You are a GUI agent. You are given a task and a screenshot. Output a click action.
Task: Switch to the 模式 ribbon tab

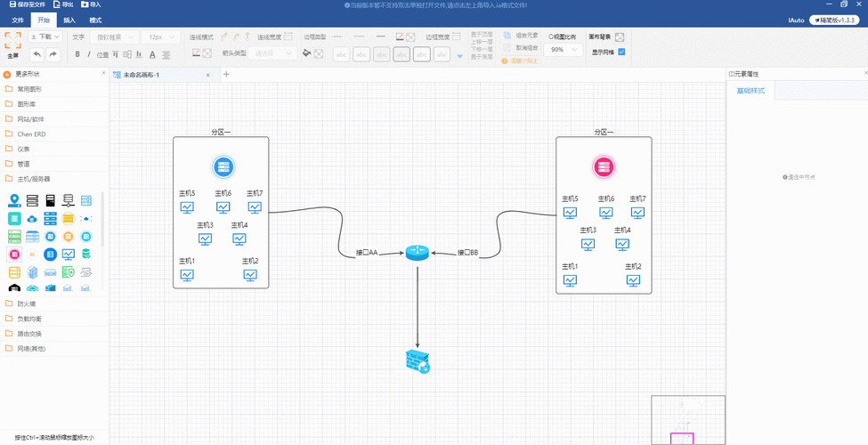pyautogui.click(x=95, y=20)
